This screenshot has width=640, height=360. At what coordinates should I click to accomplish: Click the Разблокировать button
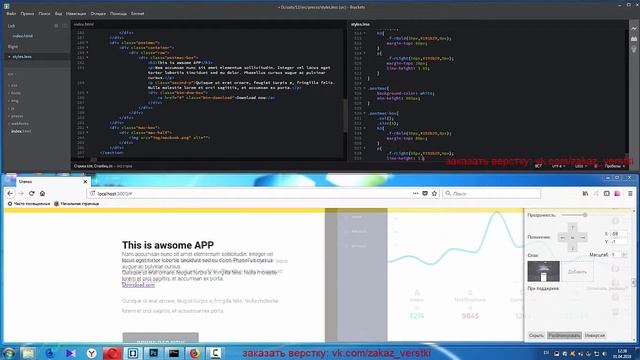[564, 336]
